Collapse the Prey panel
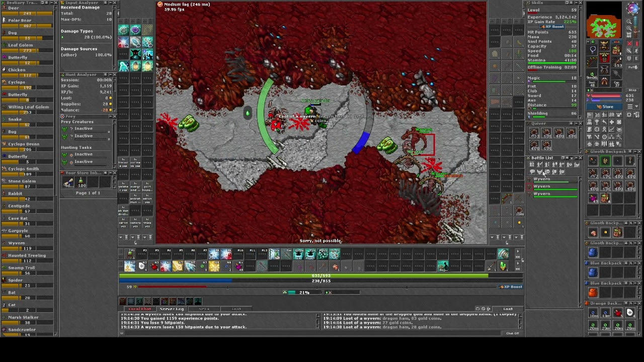The height and width of the screenshot is (362, 644). [x=111, y=116]
